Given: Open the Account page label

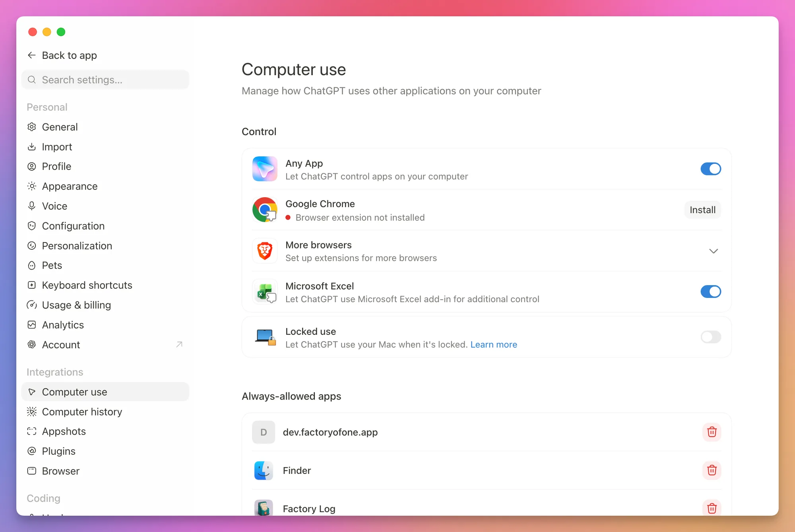Looking at the screenshot, I should [61, 345].
